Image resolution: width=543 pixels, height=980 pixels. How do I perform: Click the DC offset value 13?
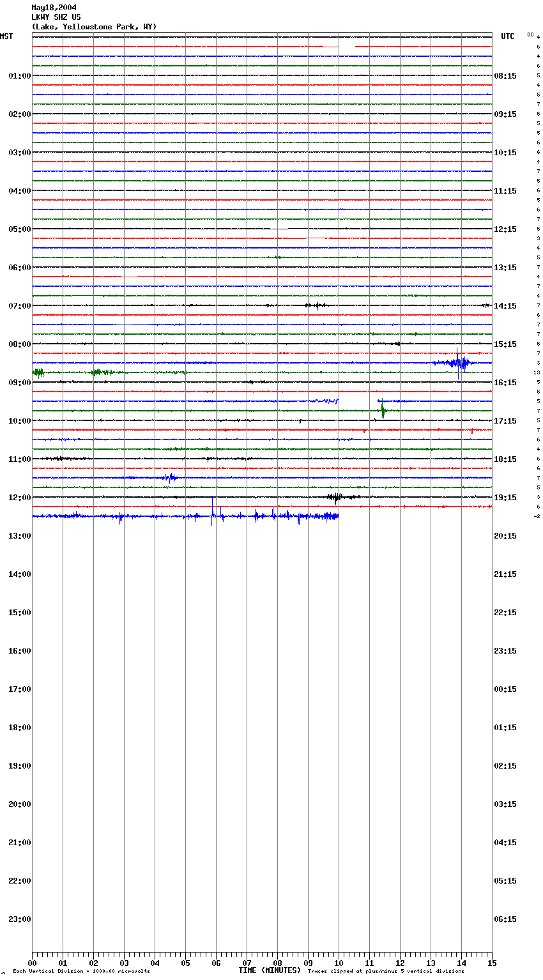click(537, 372)
